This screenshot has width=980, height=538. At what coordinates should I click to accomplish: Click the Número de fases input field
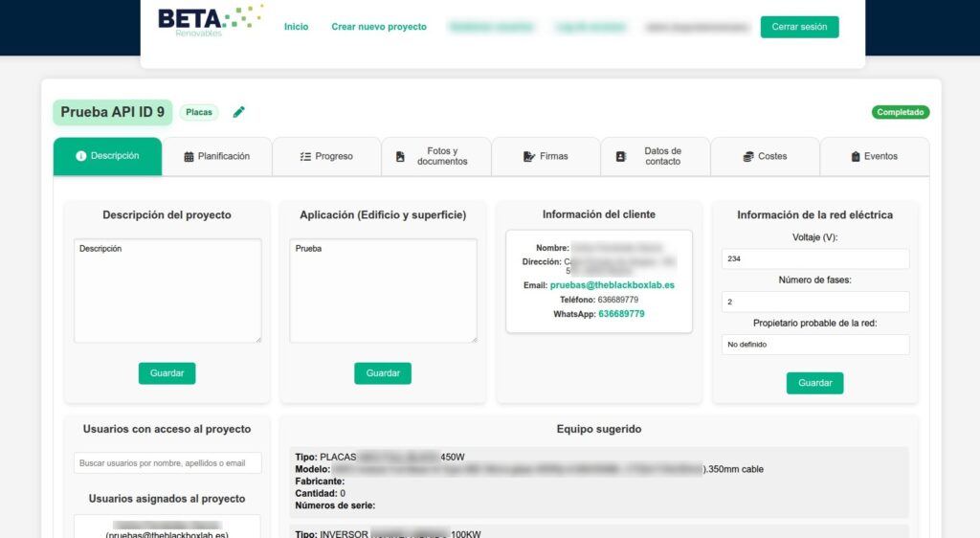[x=815, y=302]
